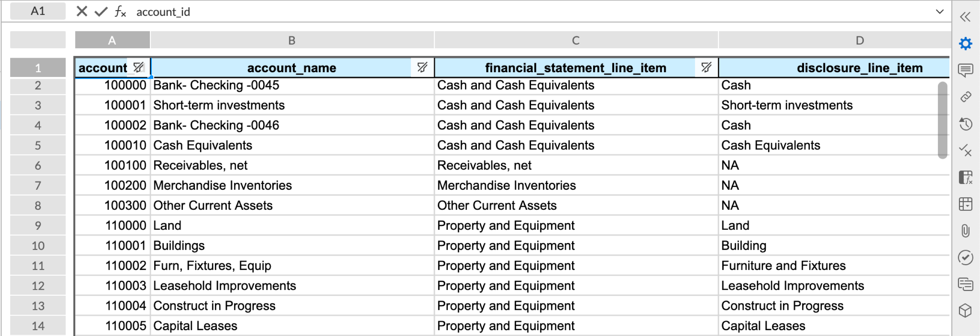Select column D header
980x336 pixels.
point(834,40)
